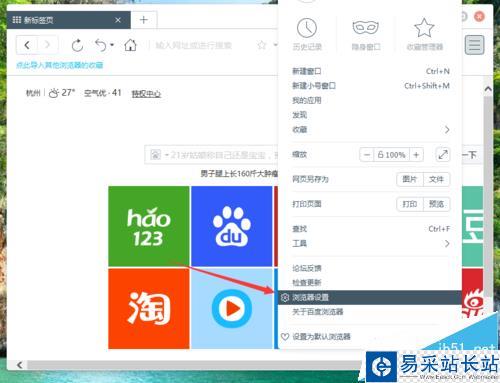Close the browser window red button
Screen dimensions: 500x383
point(479,16)
